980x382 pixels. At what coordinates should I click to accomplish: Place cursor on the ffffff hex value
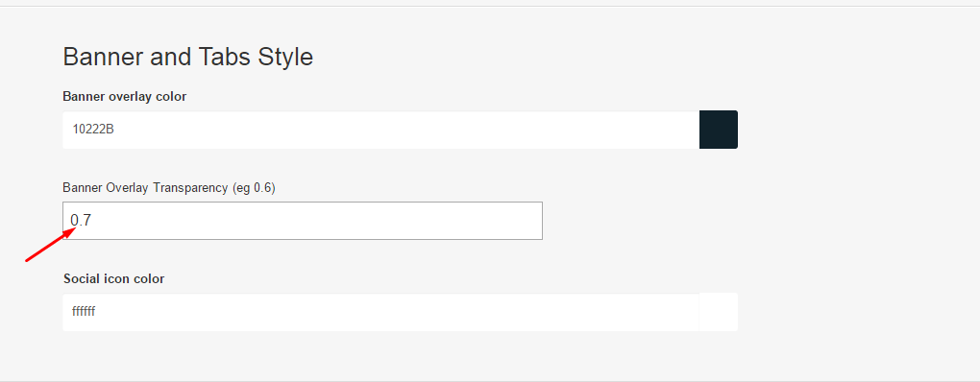[x=84, y=311]
